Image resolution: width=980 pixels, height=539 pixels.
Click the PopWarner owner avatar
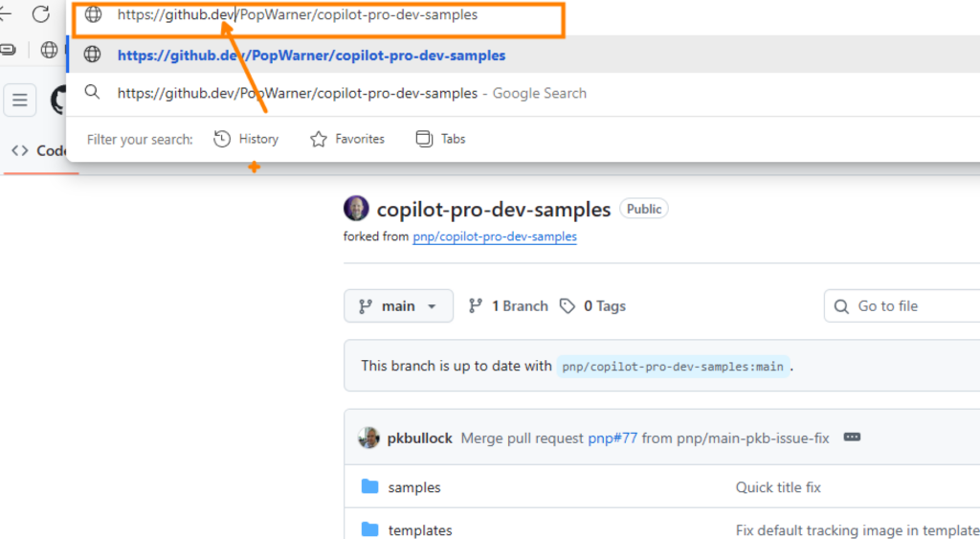pos(356,208)
